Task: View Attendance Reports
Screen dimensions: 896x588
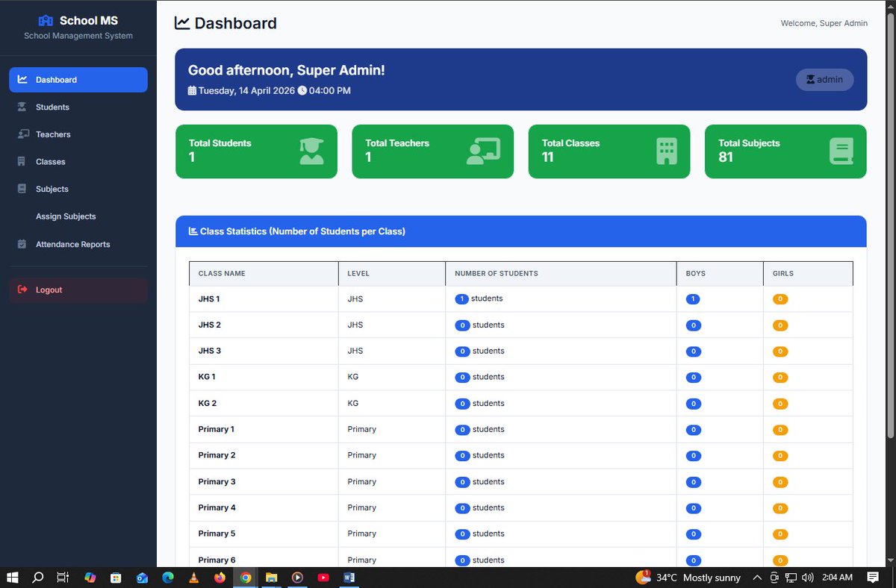Action: coord(78,244)
